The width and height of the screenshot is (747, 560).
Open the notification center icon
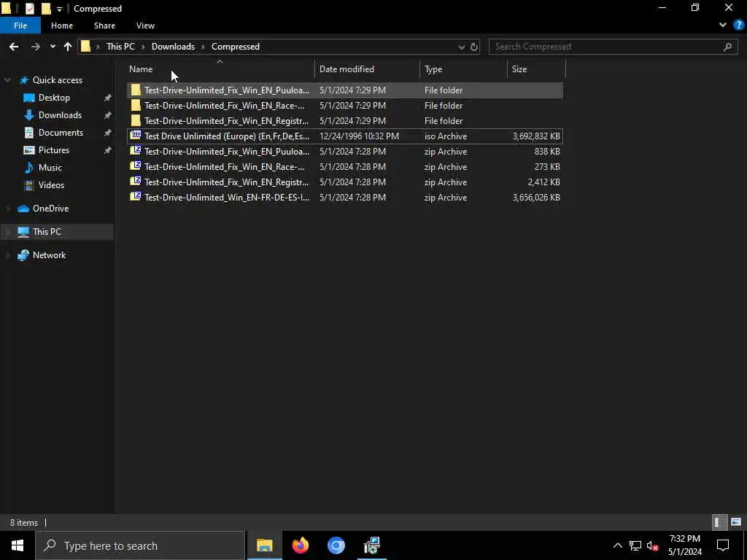tap(723, 545)
